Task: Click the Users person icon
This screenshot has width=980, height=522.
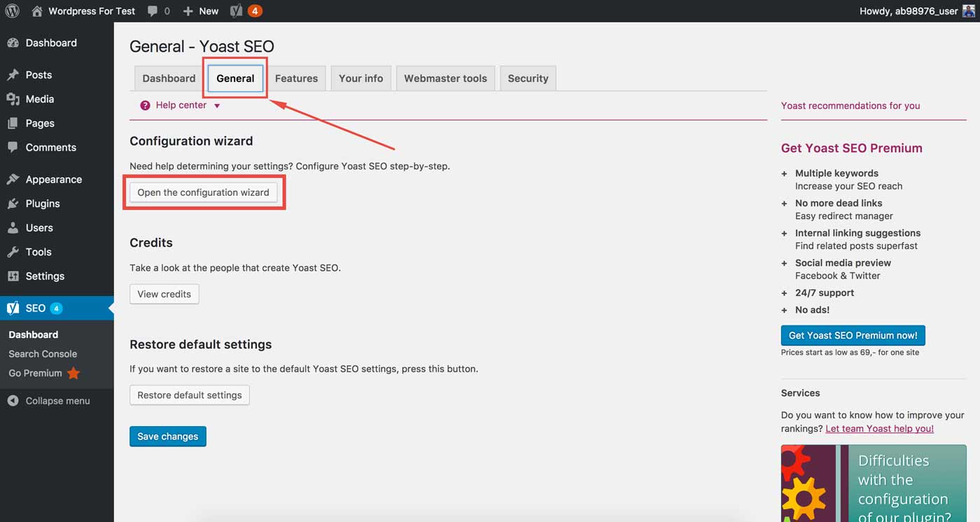Action: coord(13,227)
